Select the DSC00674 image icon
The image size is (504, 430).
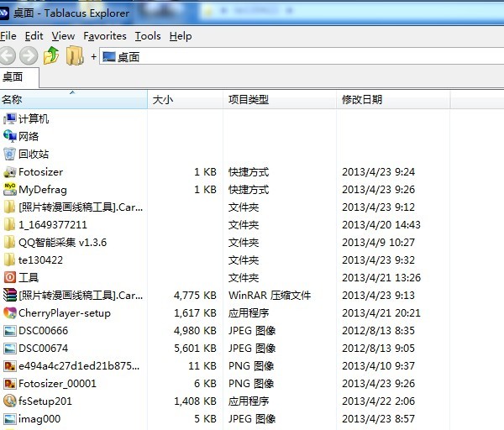point(9,349)
